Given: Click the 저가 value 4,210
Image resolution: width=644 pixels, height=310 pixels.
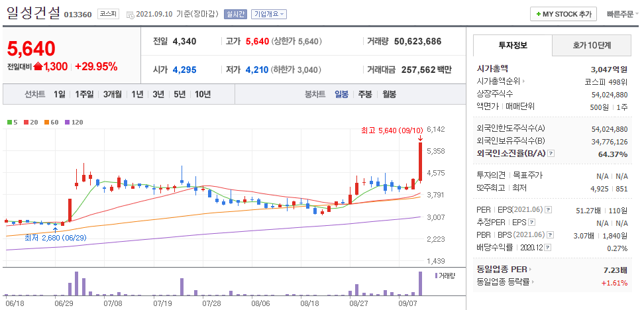Looking at the screenshot, I should (256, 70).
